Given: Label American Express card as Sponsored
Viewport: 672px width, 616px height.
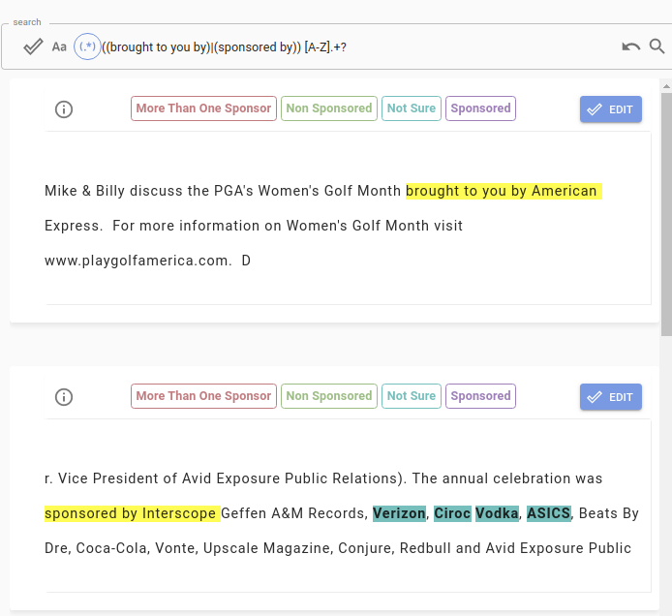Looking at the screenshot, I should point(480,108).
